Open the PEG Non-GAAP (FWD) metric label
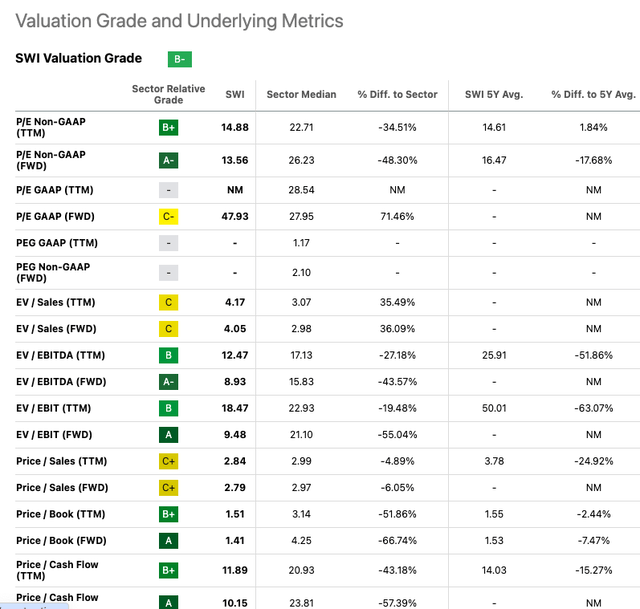The width and height of the screenshot is (640, 609). (x=53, y=273)
